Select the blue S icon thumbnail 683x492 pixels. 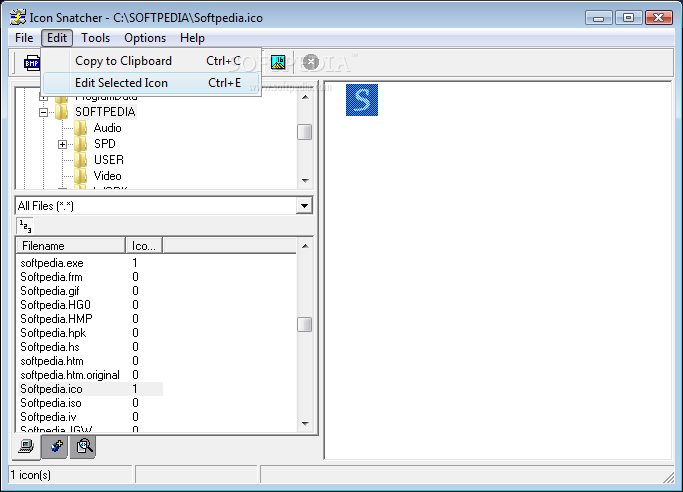tap(362, 100)
